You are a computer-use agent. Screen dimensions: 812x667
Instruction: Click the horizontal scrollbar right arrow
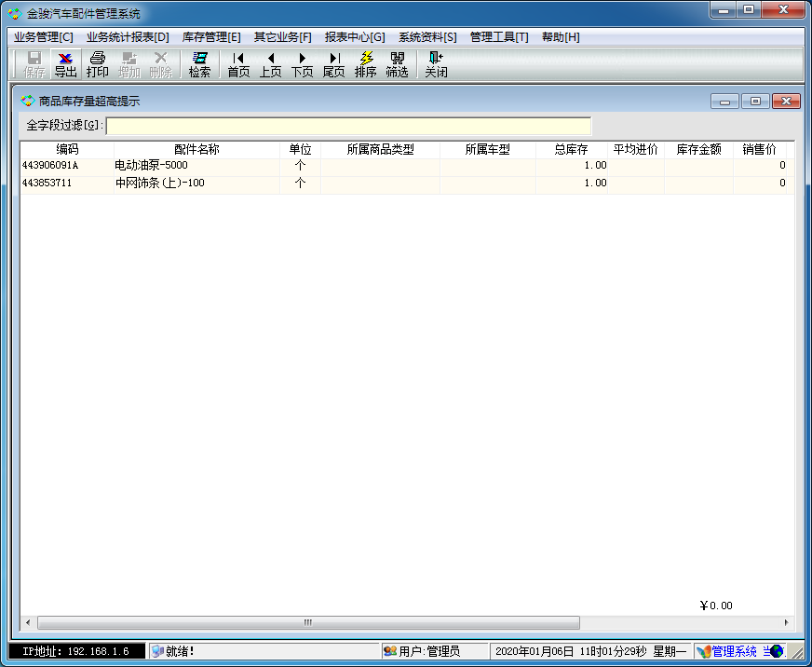click(x=786, y=622)
